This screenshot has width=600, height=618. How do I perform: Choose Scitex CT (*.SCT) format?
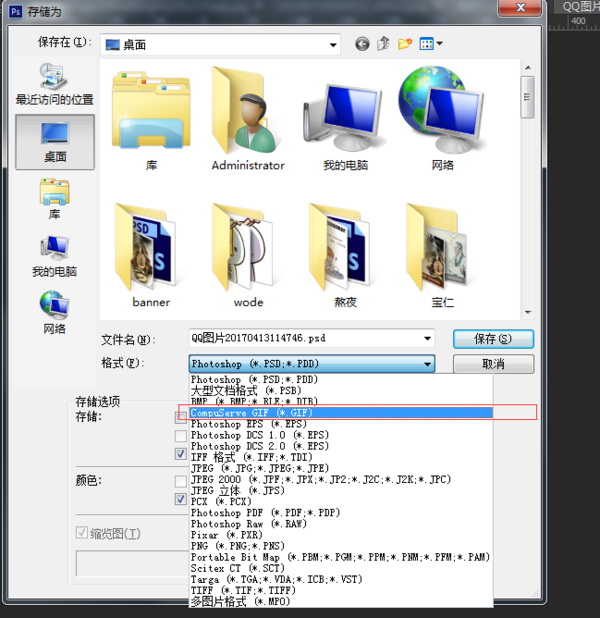[341, 568]
